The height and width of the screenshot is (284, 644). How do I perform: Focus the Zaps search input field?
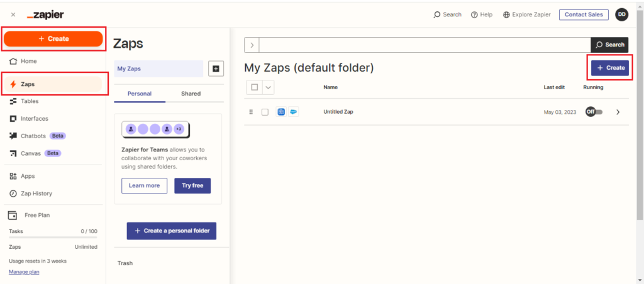pos(425,45)
